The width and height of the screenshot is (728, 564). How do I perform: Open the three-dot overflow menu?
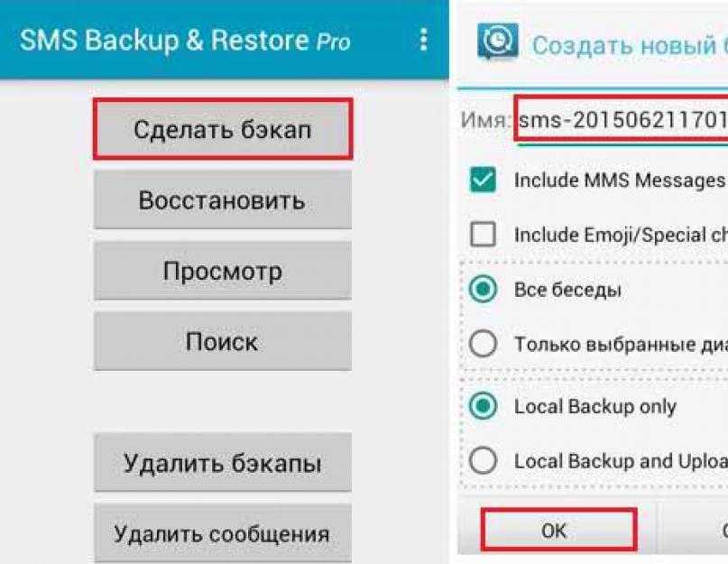pyautogui.click(x=423, y=40)
